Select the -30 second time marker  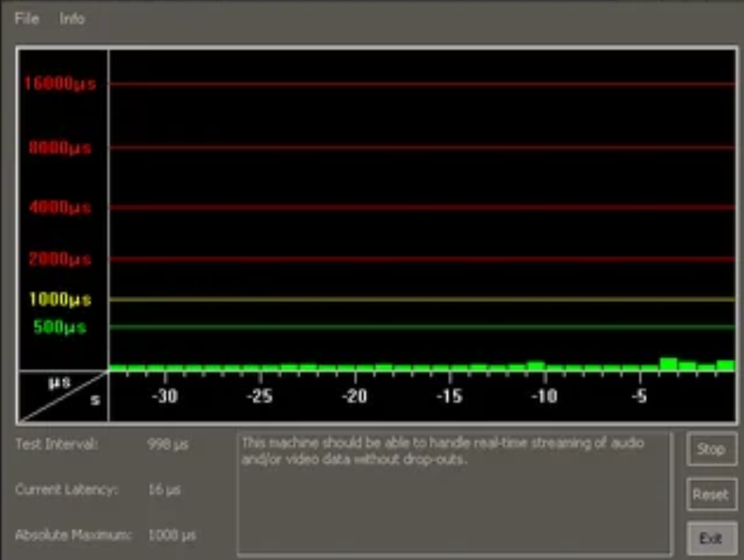point(164,396)
